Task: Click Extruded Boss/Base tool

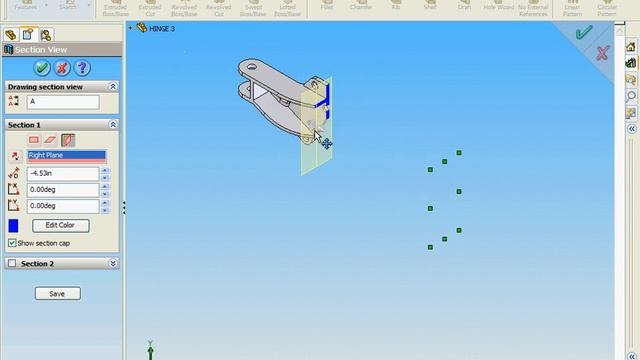Action: pos(116,8)
